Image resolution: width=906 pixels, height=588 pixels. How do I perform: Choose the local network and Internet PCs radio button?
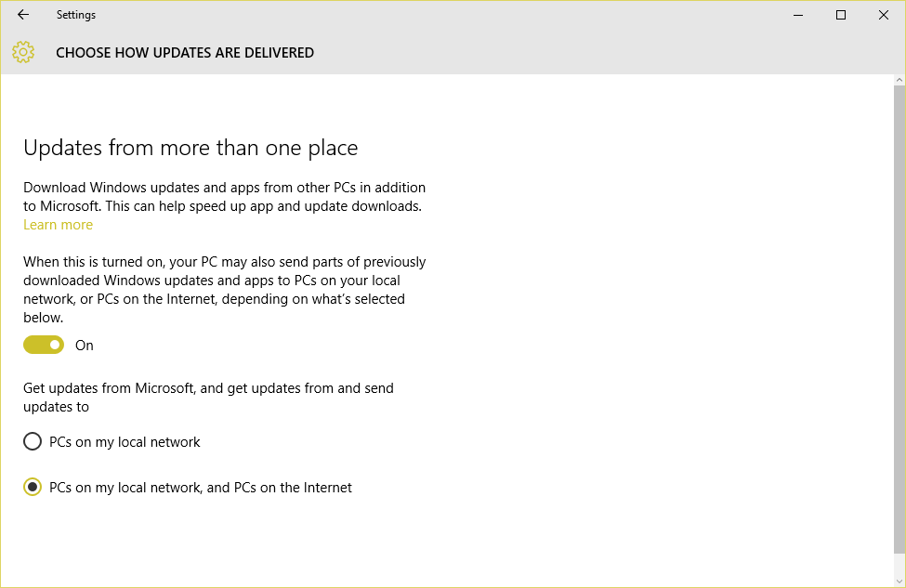33,488
